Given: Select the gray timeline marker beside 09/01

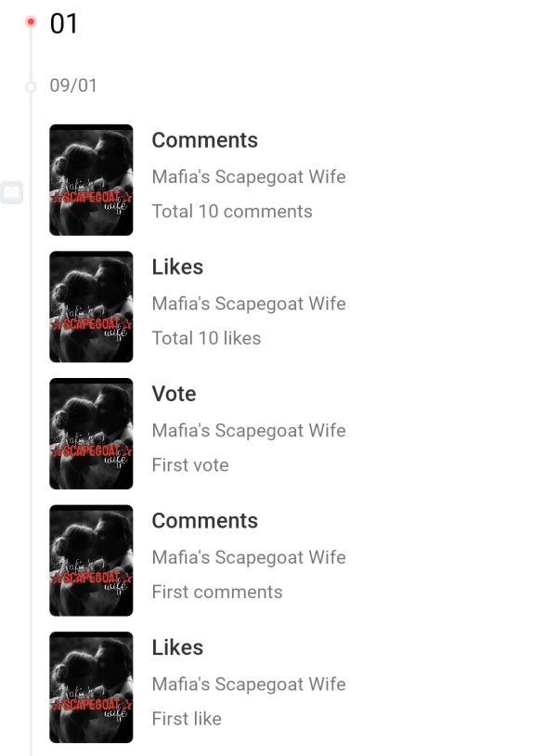Looking at the screenshot, I should click(x=31, y=86).
